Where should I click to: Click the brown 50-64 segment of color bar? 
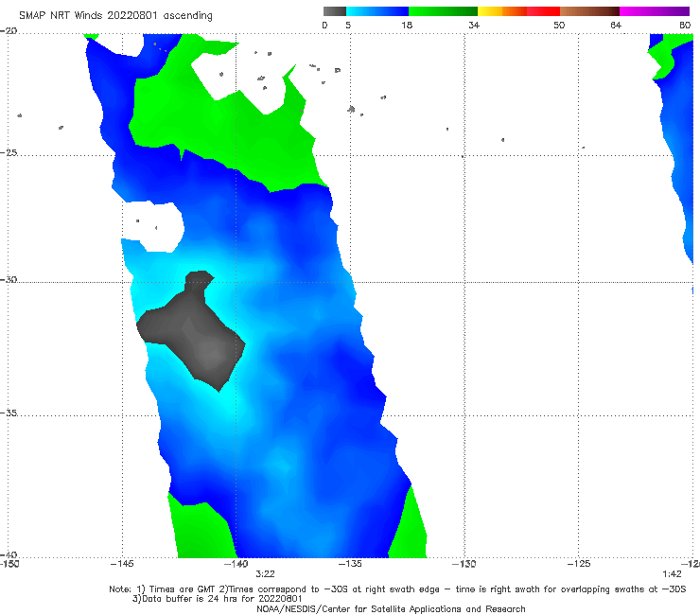589,11
